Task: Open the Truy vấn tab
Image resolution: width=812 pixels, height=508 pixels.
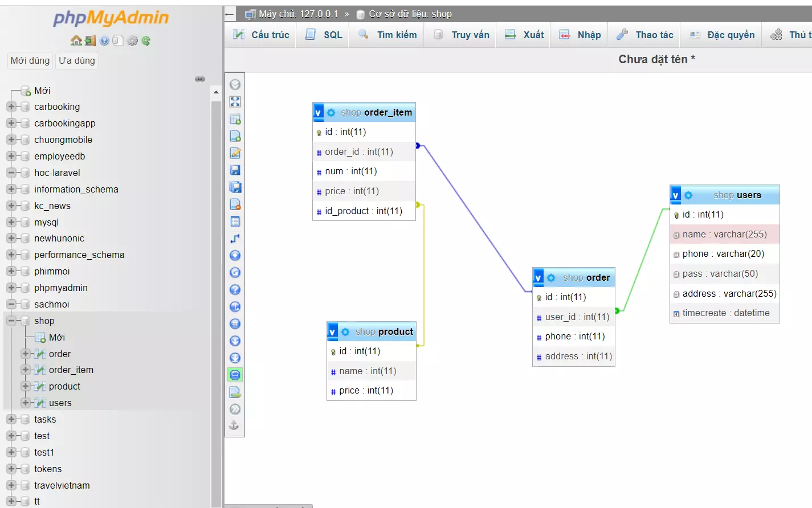Action: [461, 35]
